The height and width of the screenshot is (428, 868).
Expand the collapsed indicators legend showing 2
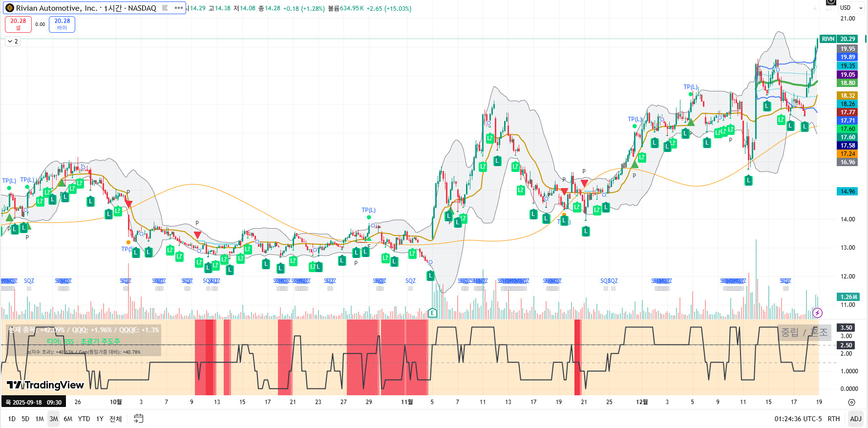13,42
